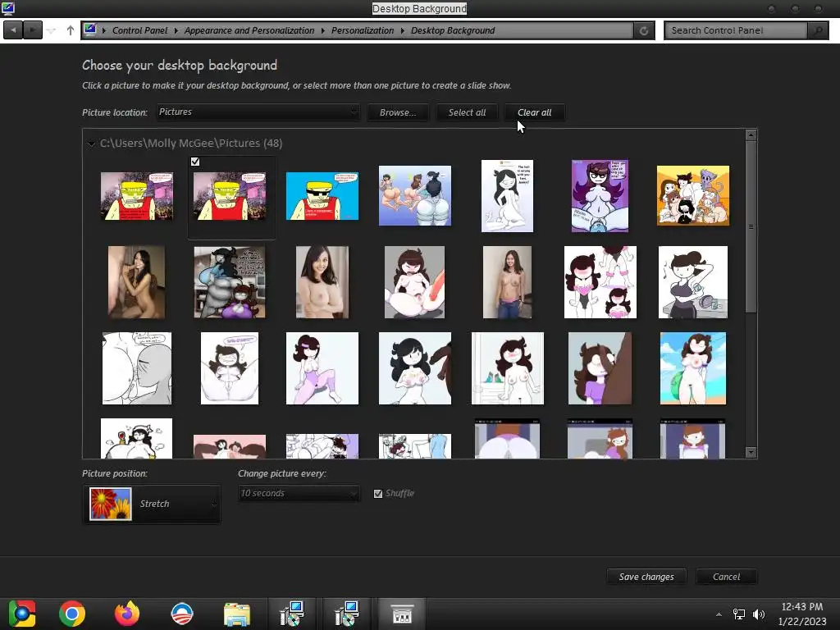Screen dimensions: 840x630
Task: Click picture list scrollbar down arrow
Action: (751, 453)
